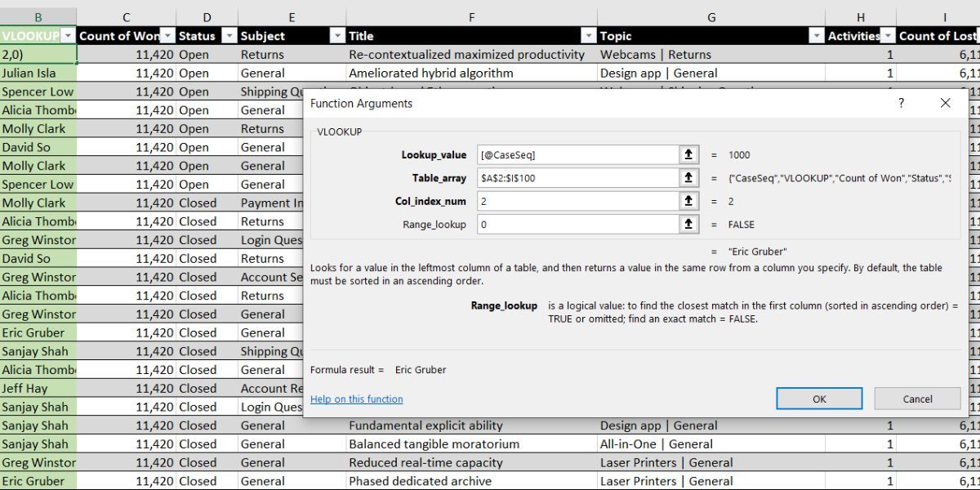Select the Phased dedicated archive cell
Image resolution: width=980 pixels, height=490 pixels.
[x=471, y=481]
